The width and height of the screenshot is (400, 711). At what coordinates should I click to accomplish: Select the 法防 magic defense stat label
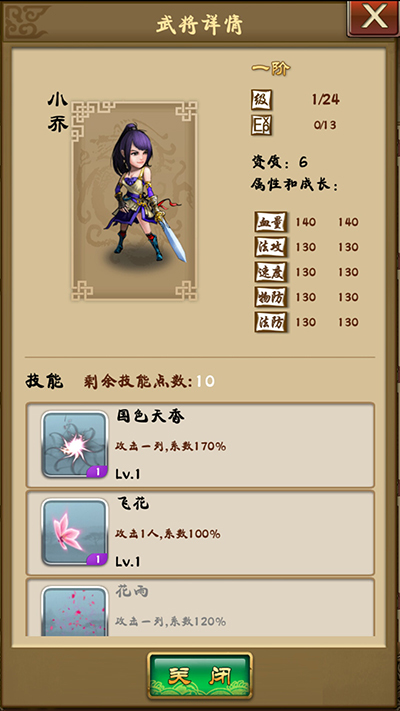pyautogui.click(x=271, y=322)
